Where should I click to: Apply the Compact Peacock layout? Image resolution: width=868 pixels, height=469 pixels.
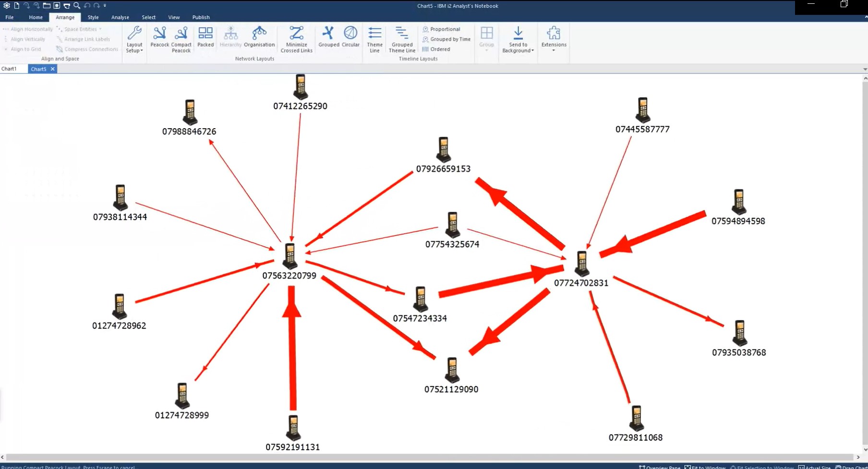[x=181, y=38]
